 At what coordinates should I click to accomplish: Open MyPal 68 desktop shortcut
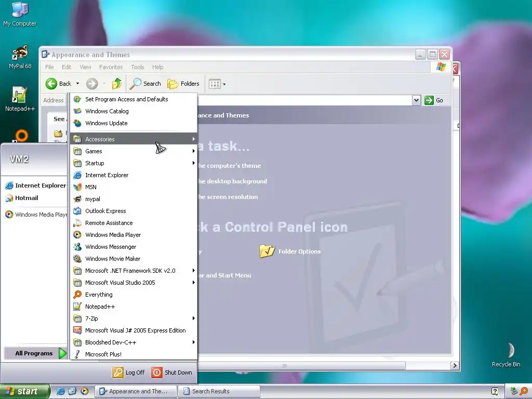(x=20, y=57)
